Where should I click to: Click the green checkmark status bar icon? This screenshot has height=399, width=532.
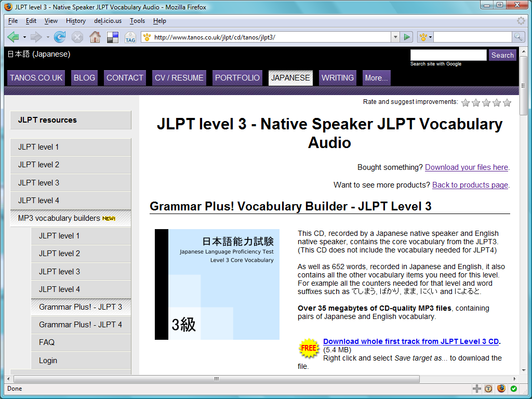[x=514, y=389]
